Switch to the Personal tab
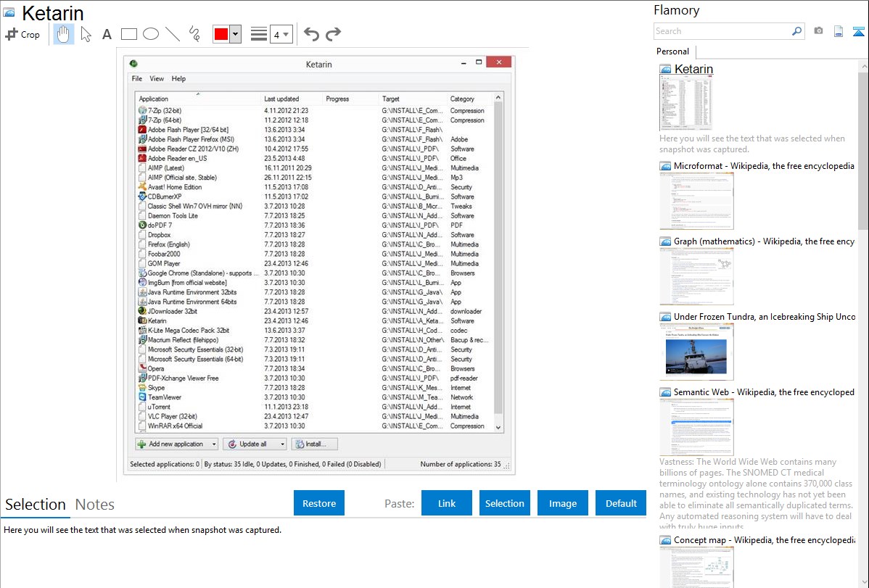The image size is (869, 588). tap(673, 51)
